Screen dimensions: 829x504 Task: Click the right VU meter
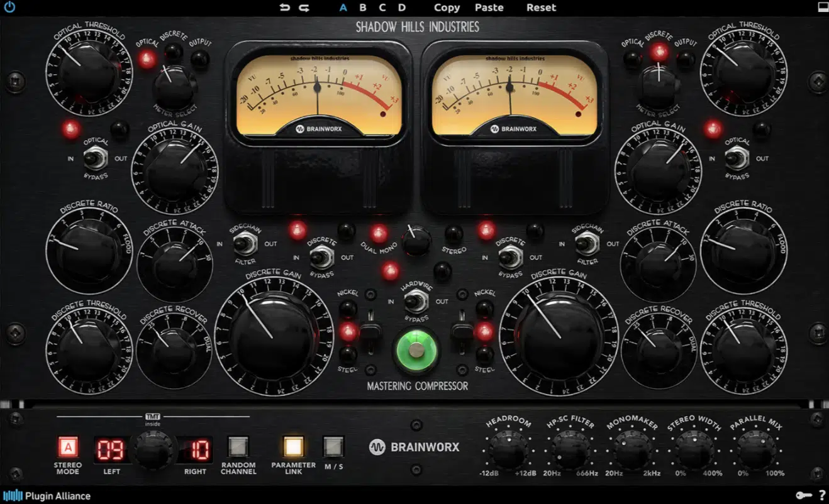(515, 95)
